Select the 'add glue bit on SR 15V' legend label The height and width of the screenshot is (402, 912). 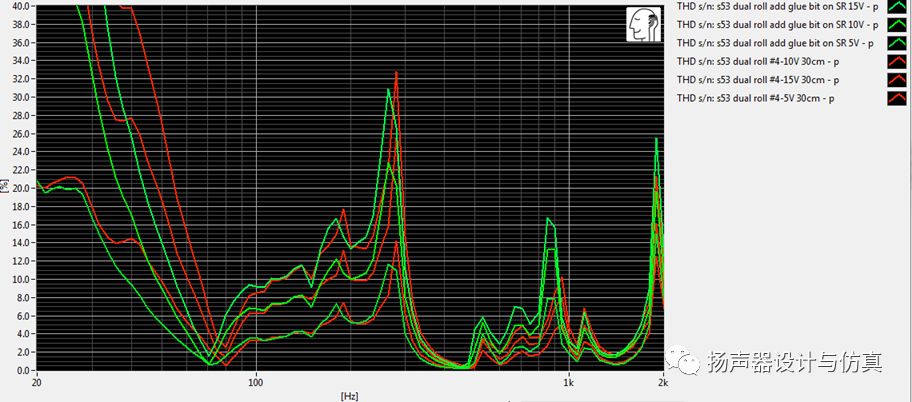point(776,7)
